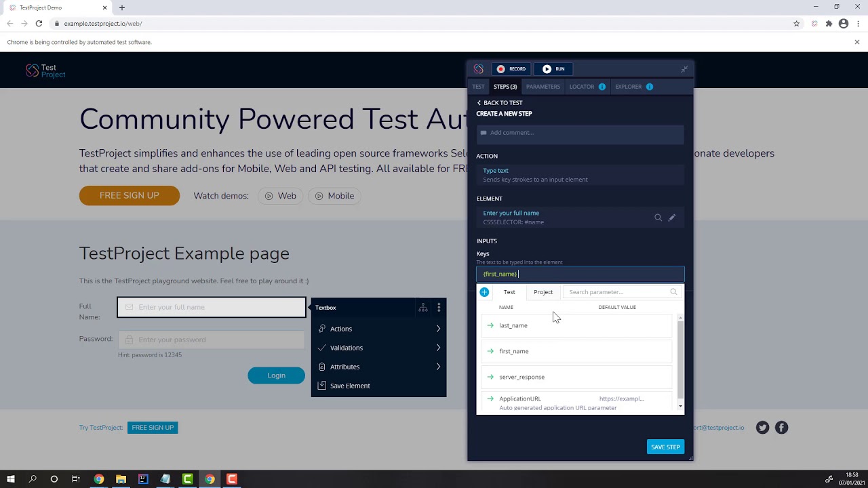Go BACK TO TEST
868x488 pixels.
click(499, 102)
